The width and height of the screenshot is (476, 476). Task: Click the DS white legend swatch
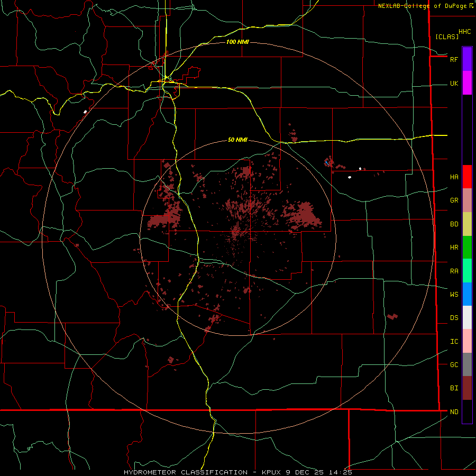click(467, 317)
